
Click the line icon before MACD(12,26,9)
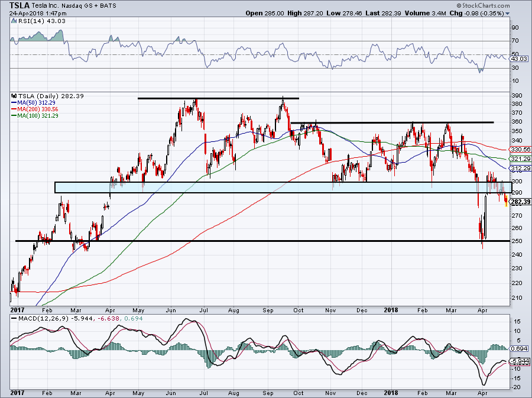(14, 319)
